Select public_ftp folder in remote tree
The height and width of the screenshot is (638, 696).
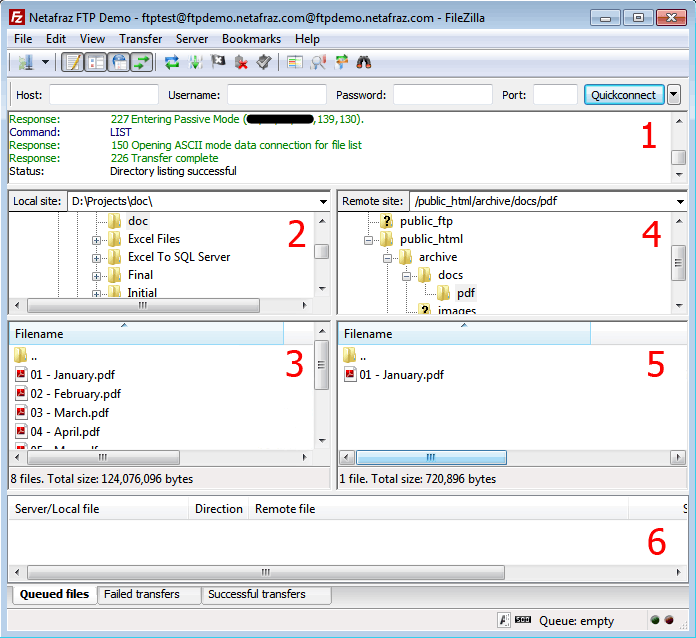click(x=426, y=221)
